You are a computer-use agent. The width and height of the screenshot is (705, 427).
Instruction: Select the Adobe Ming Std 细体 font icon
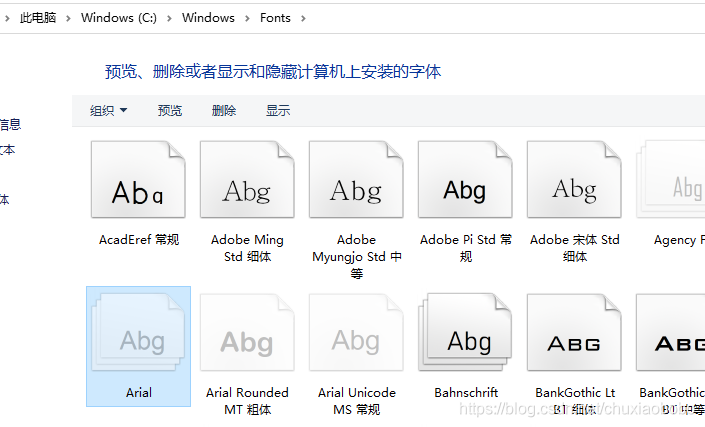pyautogui.click(x=247, y=179)
